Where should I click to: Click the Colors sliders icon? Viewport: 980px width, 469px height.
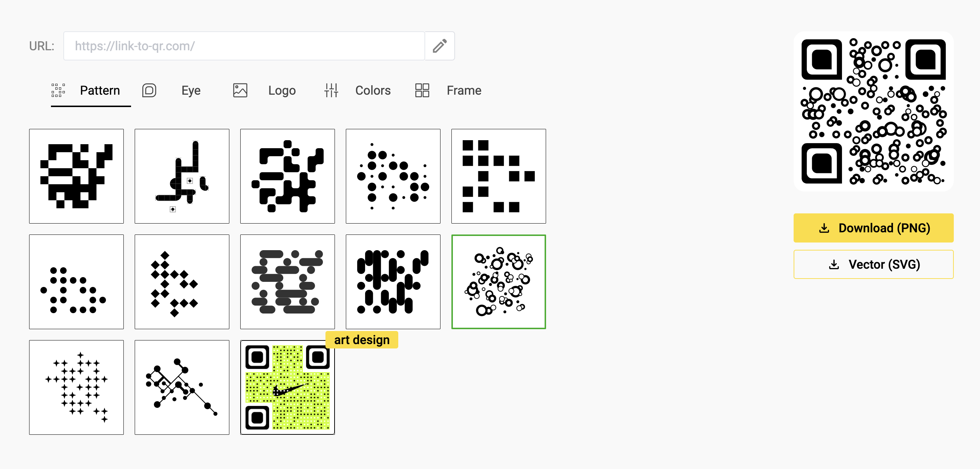[331, 91]
